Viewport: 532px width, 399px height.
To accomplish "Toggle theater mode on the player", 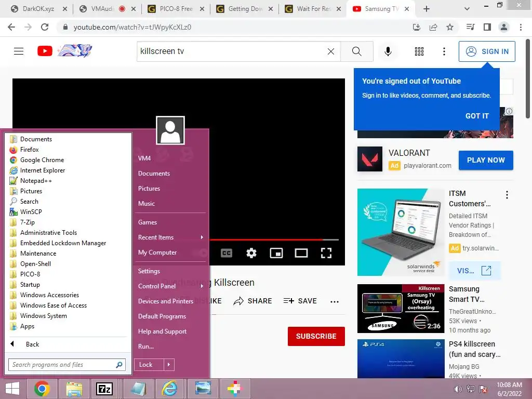I will (x=301, y=253).
